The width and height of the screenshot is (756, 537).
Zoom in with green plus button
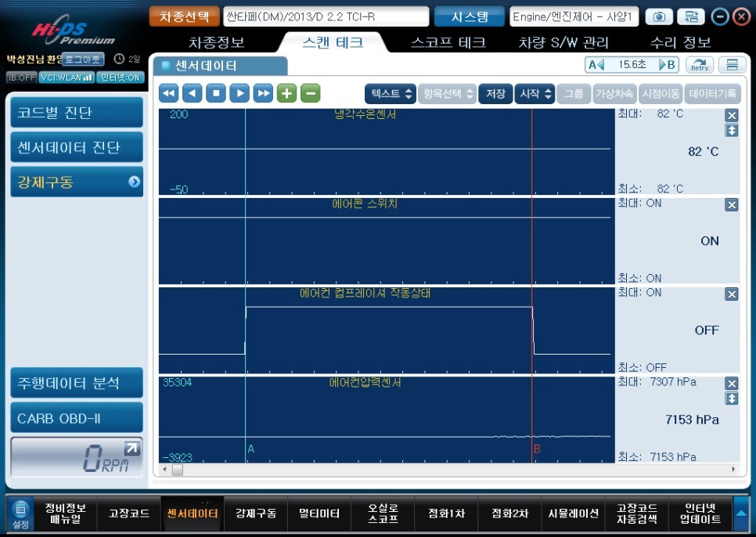(287, 93)
